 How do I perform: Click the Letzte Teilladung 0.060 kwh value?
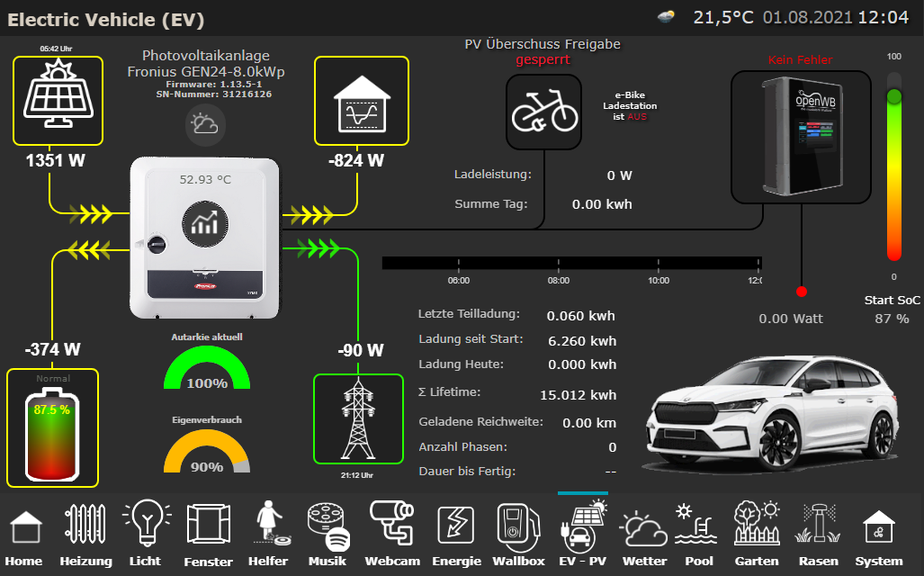pyautogui.click(x=580, y=316)
